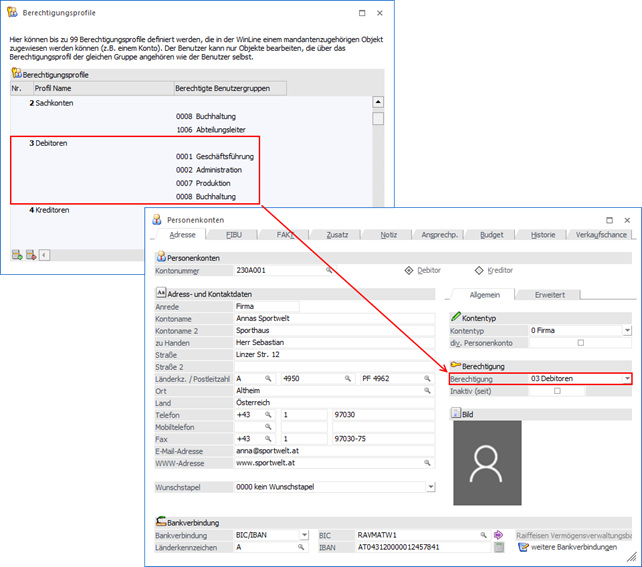
Task: Click the search icon beside Kontonummer field
Action: coord(328,270)
